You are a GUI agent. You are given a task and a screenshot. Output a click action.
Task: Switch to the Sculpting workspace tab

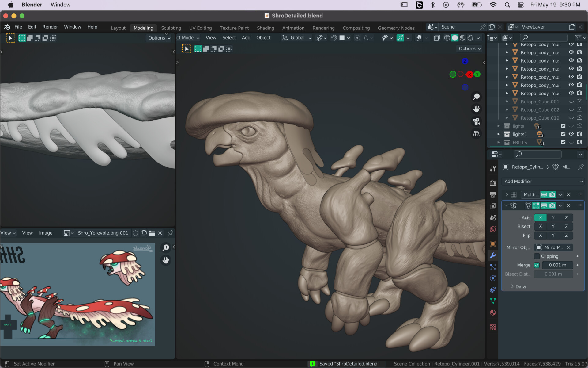point(171,28)
